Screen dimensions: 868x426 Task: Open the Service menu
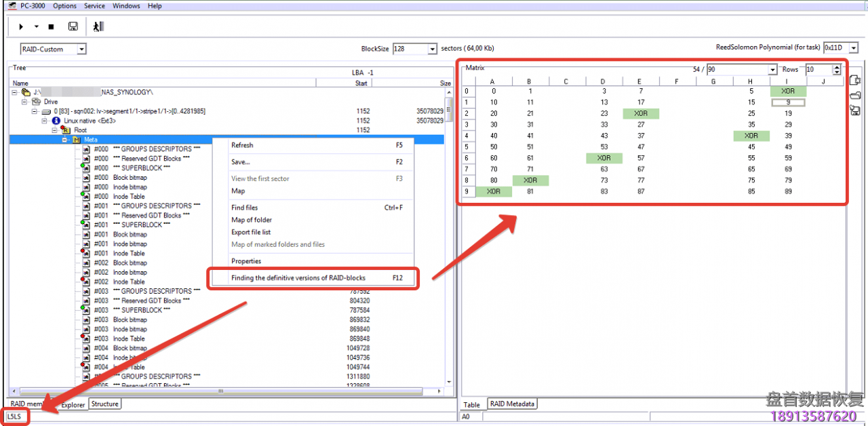(x=94, y=6)
